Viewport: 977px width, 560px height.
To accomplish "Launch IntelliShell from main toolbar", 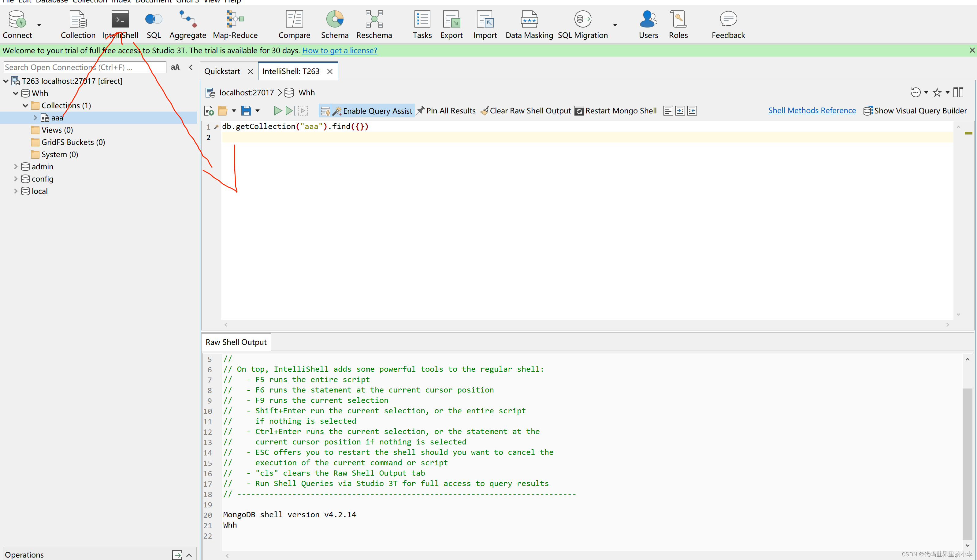I will tap(120, 25).
